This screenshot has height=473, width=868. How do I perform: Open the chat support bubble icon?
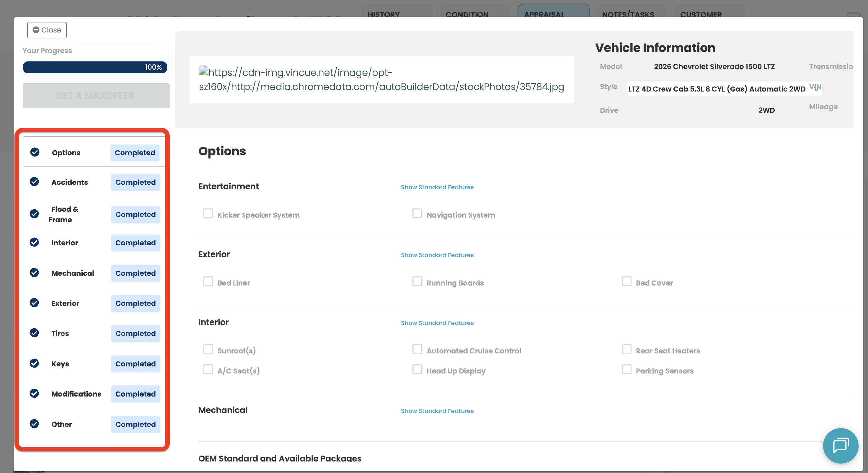tap(840, 445)
